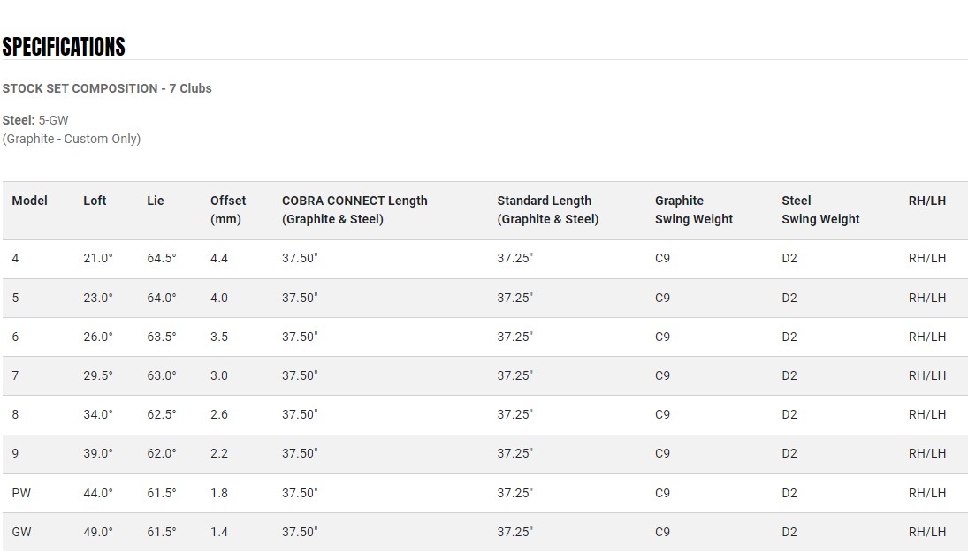Select the PW model row label
The height and width of the screenshot is (560, 968).
coord(21,493)
